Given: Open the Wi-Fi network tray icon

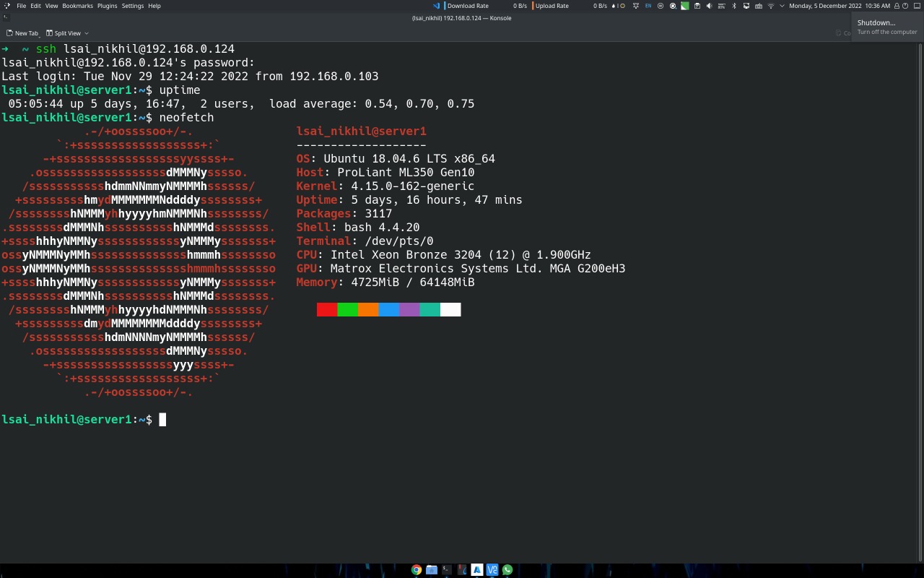Looking at the screenshot, I should pyautogui.click(x=771, y=6).
